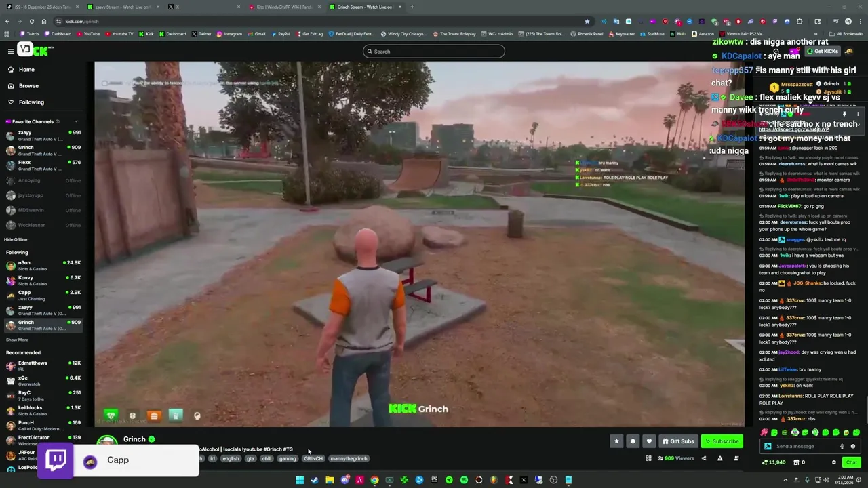
Task: Switch to the X browser tab
Action: click(x=203, y=7)
